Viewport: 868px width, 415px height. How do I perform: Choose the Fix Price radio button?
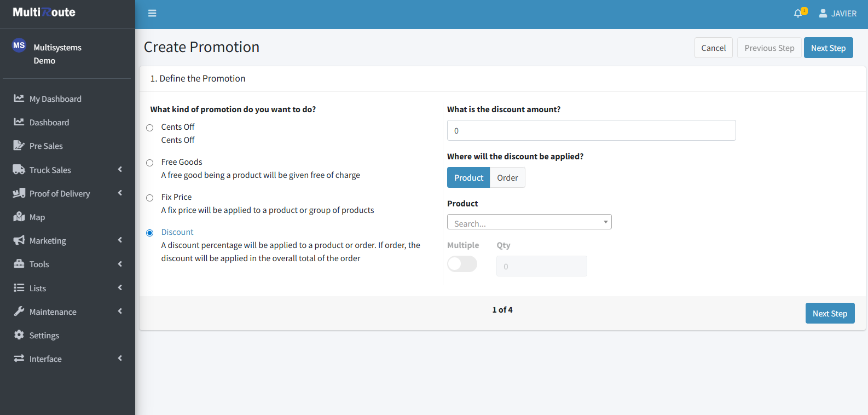click(x=149, y=198)
